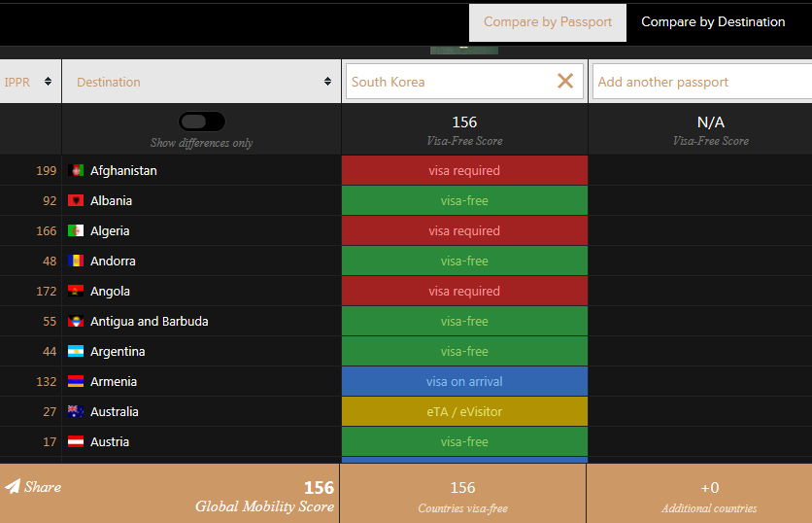Click Andorra visa-free cell
This screenshot has height=523, width=812.
point(464,261)
